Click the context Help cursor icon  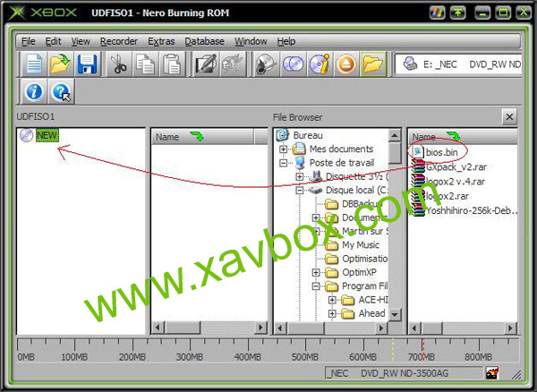click(61, 92)
